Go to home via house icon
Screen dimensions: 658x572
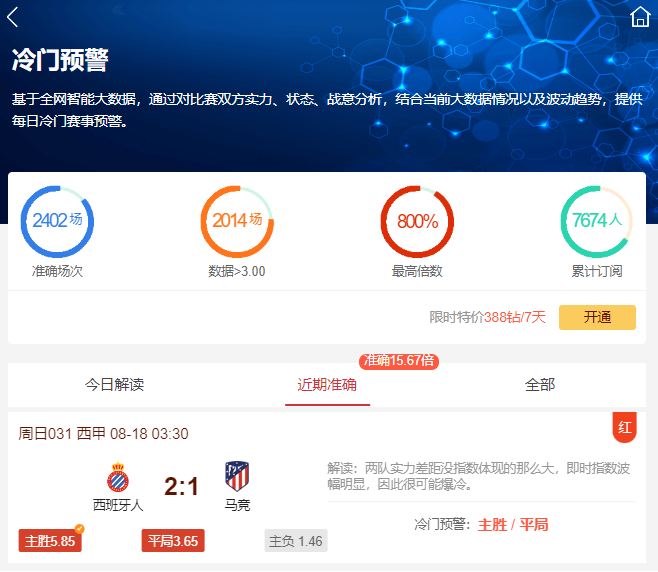pyautogui.click(x=640, y=17)
